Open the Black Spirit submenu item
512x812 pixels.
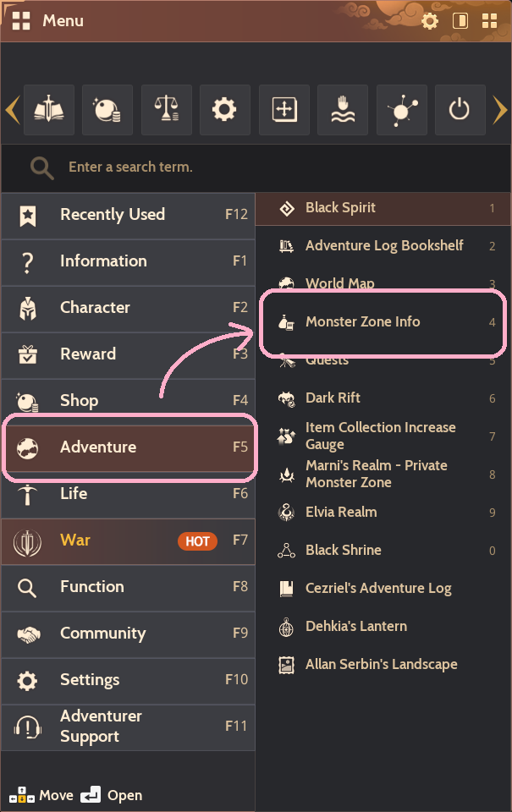(383, 208)
